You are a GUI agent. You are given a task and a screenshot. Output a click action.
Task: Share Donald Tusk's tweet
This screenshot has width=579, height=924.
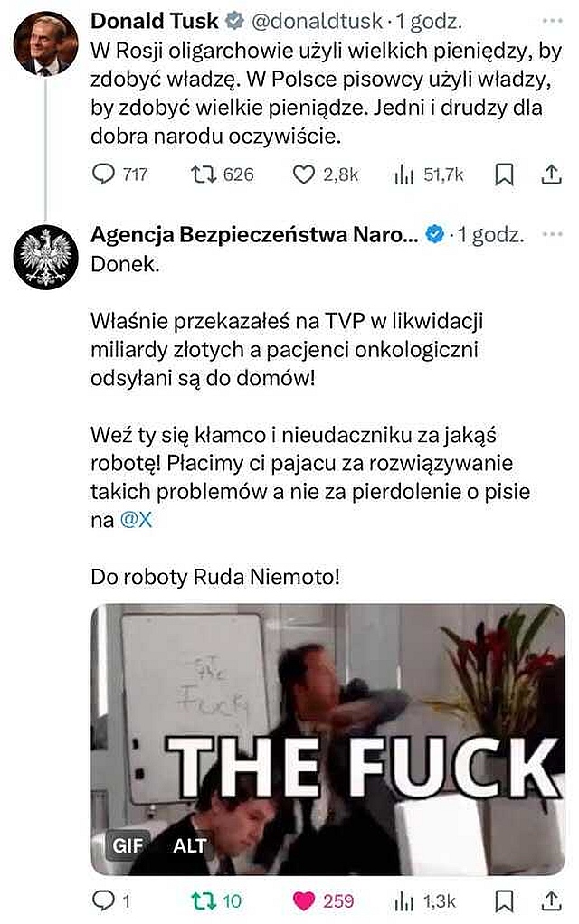(551, 174)
